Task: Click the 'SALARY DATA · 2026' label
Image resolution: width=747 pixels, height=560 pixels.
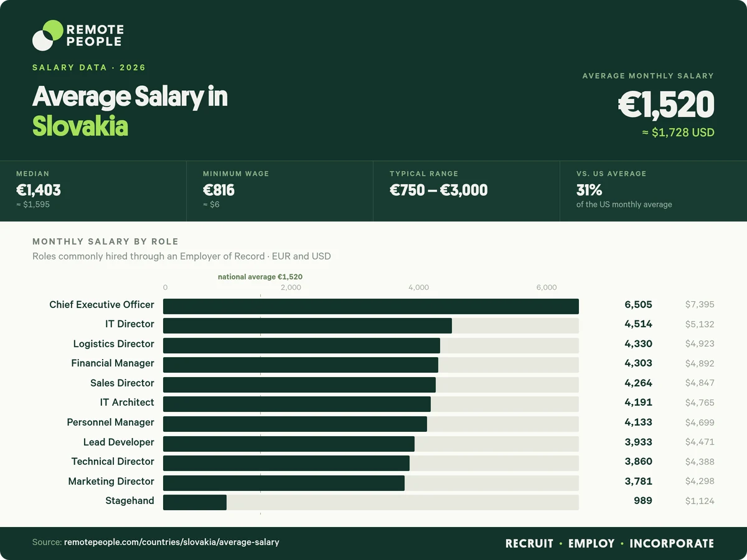Action: click(89, 68)
